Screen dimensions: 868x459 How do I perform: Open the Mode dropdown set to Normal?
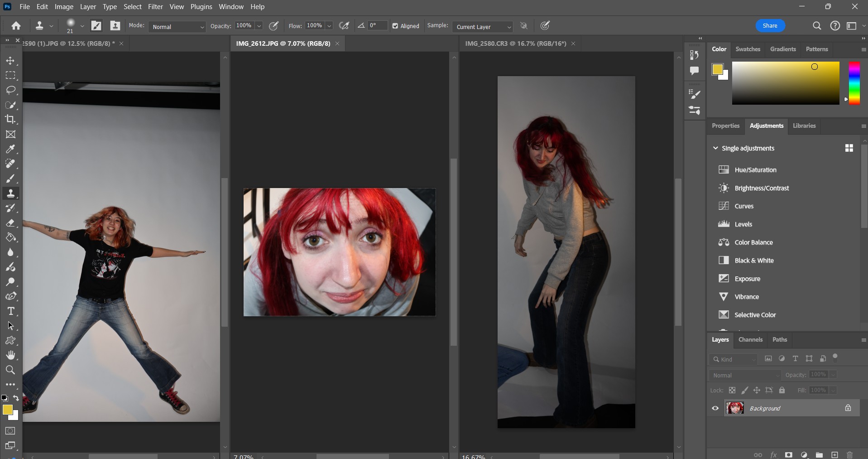click(x=177, y=27)
